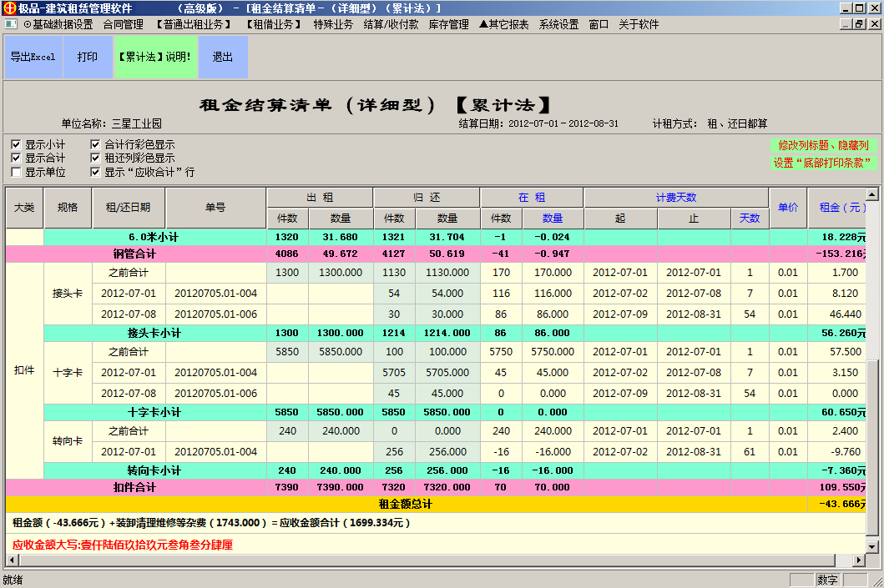Open 库存管理 menu

[449, 24]
